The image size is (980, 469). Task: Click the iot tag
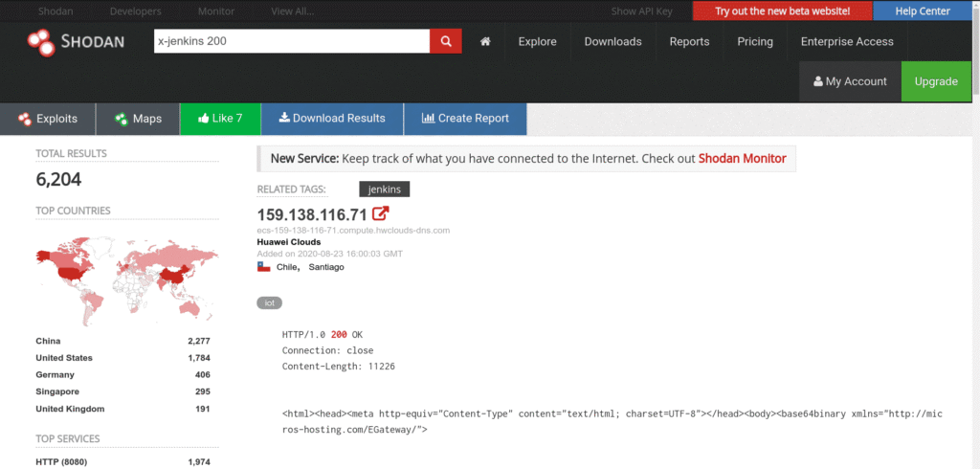pyautogui.click(x=269, y=303)
